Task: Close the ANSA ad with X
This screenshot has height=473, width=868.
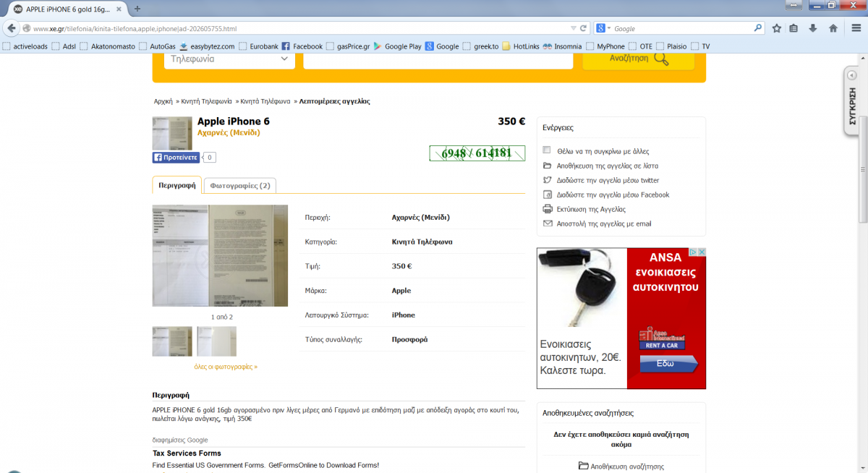Action: point(701,252)
